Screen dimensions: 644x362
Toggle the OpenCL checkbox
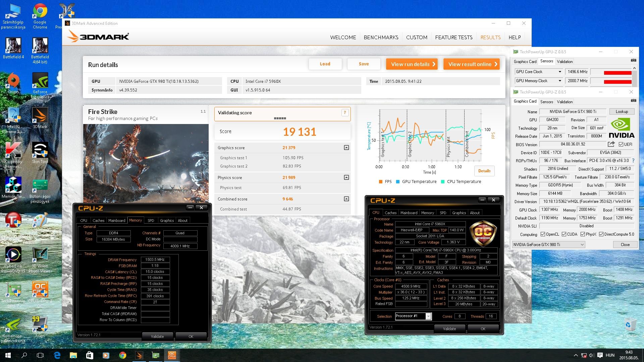click(543, 234)
